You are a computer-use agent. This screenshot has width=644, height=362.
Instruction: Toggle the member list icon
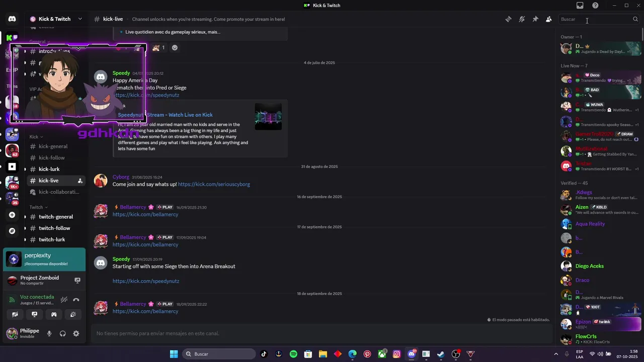pos(549,19)
